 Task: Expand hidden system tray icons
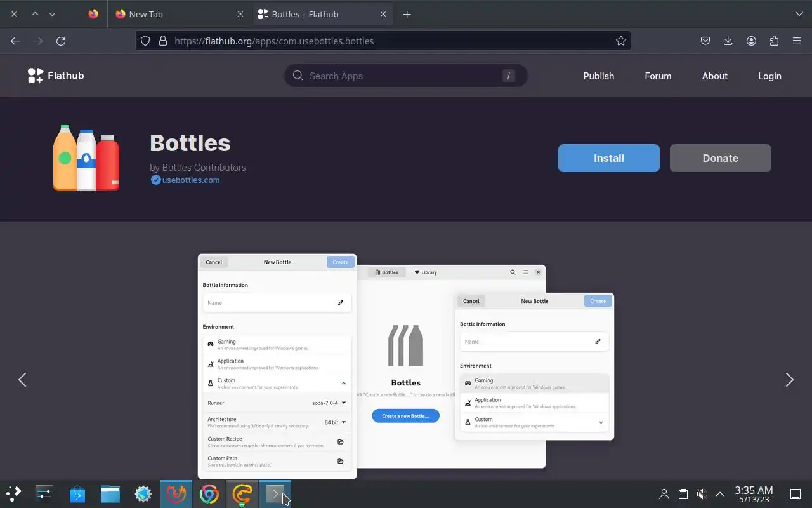(x=720, y=494)
